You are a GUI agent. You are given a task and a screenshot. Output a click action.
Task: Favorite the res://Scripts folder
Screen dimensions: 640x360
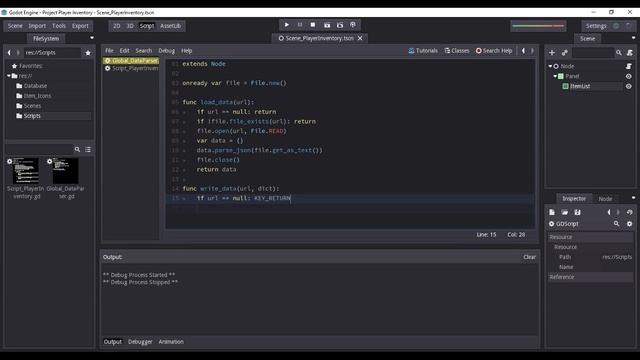[88, 53]
